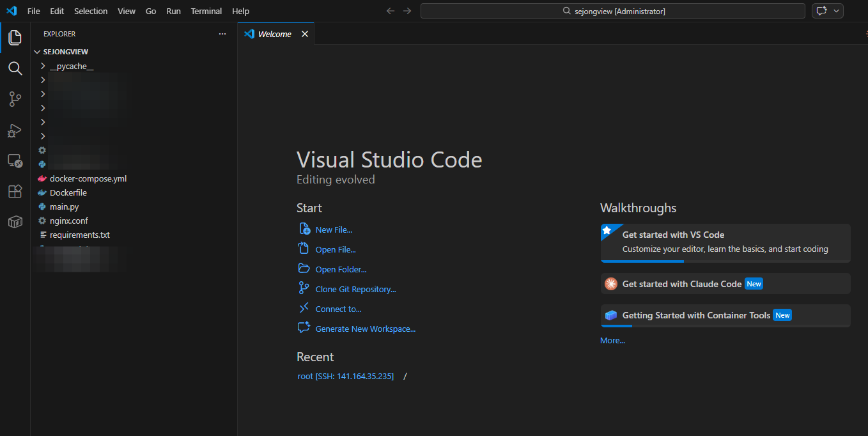
Task: Close the Welcome tab
Action: pyautogui.click(x=305, y=34)
